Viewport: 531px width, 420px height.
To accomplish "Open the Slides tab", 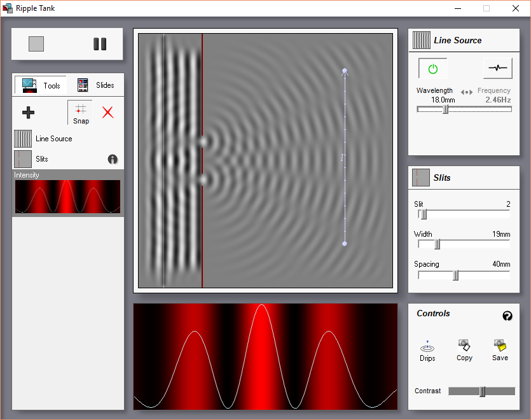I will tap(95, 85).
